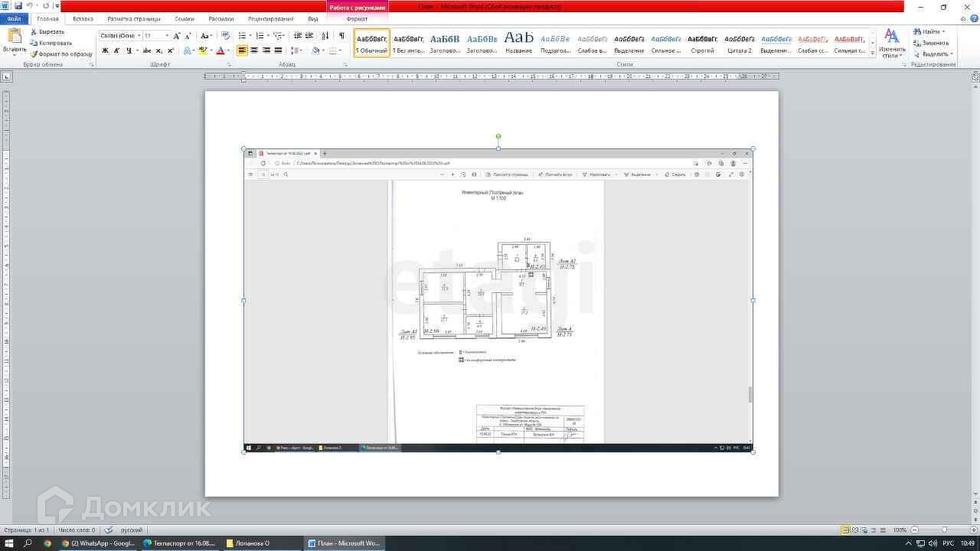The width and height of the screenshot is (980, 551).
Task: Open the Calibri font name dropdown
Action: (x=139, y=36)
